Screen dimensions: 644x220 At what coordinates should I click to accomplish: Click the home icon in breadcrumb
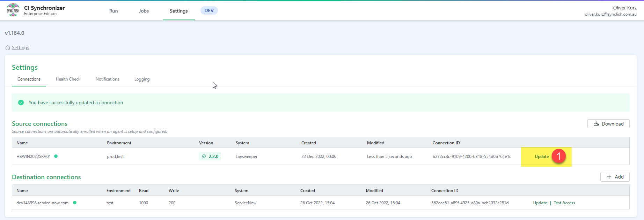pyautogui.click(x=8, y=47)
